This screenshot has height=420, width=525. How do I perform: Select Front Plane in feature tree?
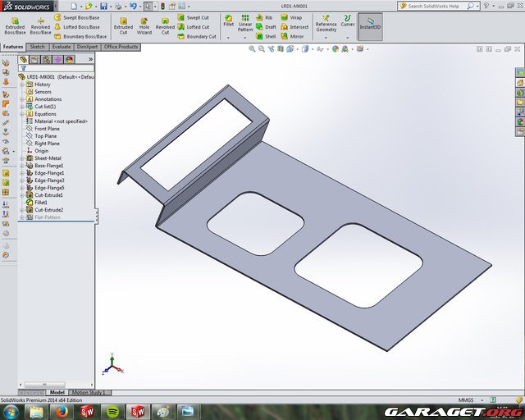click(x=47, y=129)
